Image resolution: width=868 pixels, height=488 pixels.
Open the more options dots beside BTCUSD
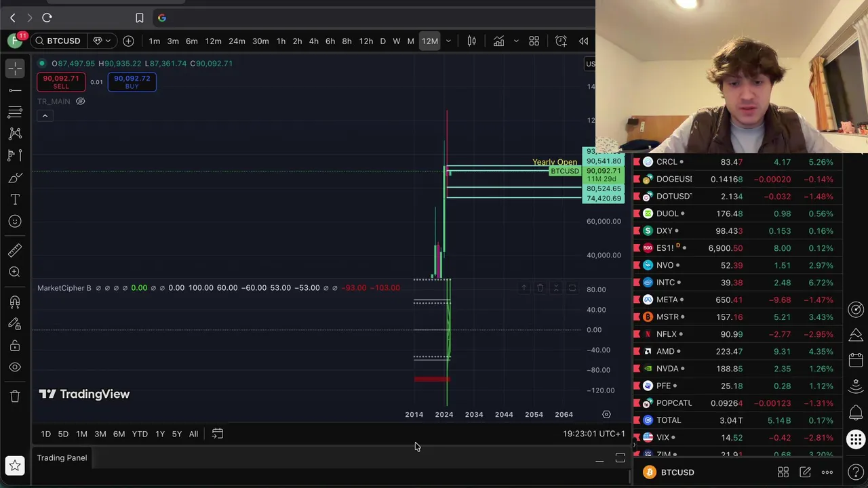(827, 472)
